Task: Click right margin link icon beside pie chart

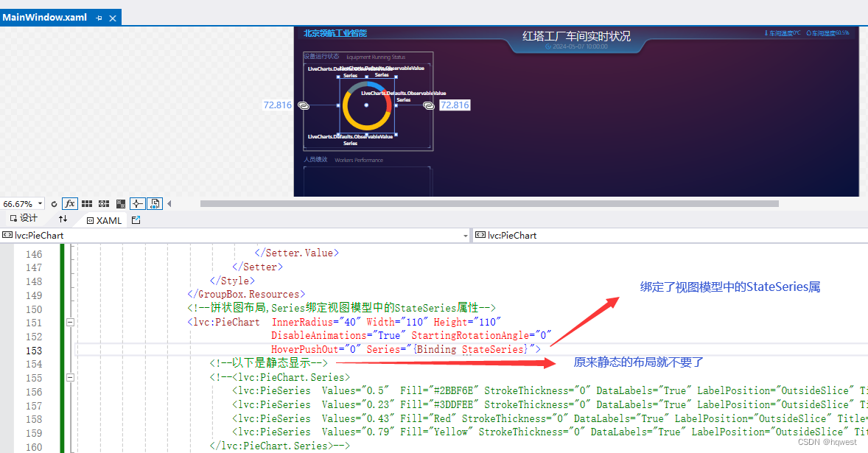Action: (x=429, y=105)
